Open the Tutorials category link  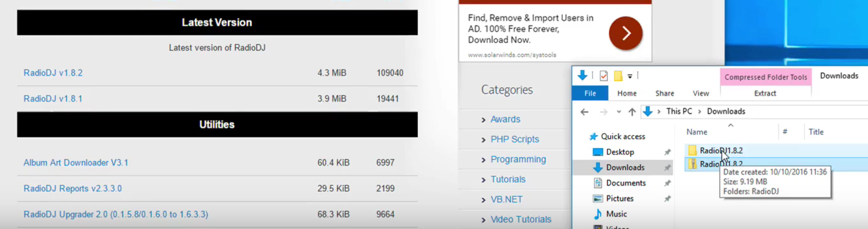508,179
